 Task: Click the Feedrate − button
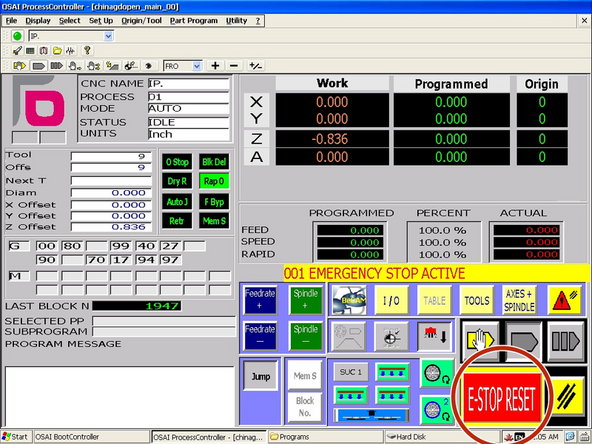260,335
